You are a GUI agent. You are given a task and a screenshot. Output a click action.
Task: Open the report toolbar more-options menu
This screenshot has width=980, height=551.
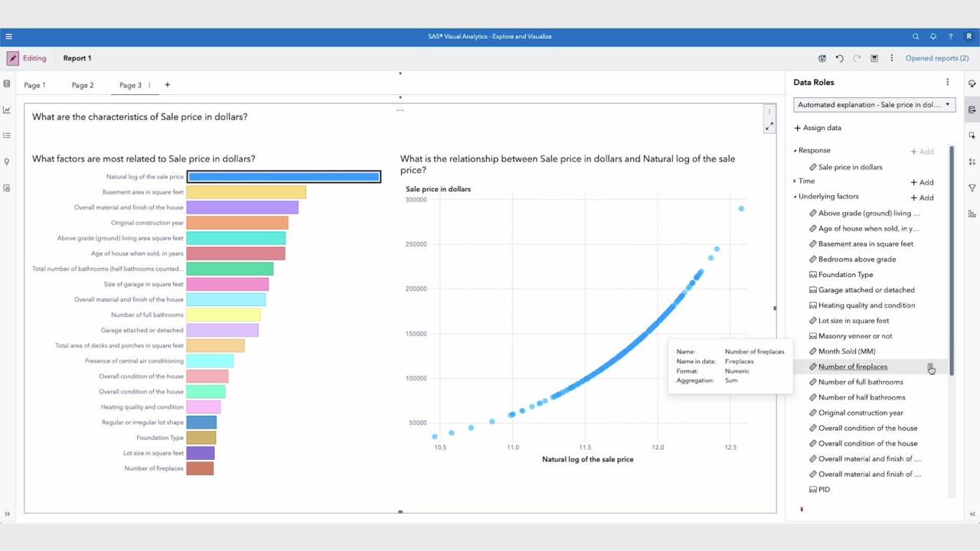click(x=891, y=58)
